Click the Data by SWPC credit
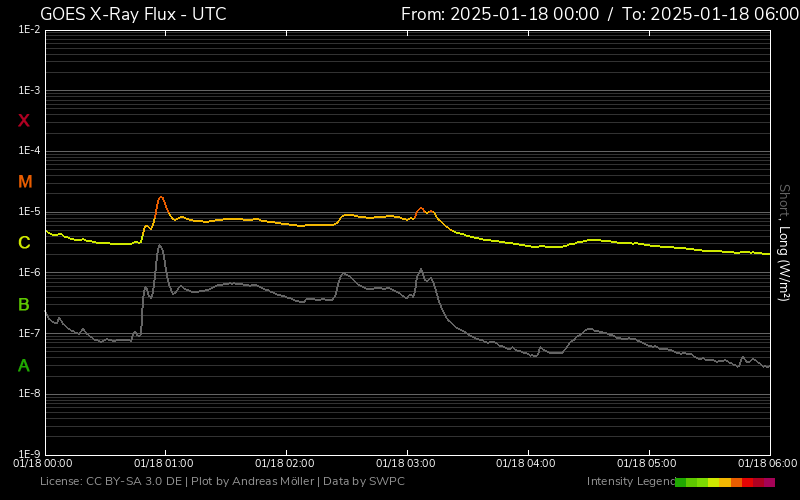Screen dimensions: 800x500 (364, 481)
